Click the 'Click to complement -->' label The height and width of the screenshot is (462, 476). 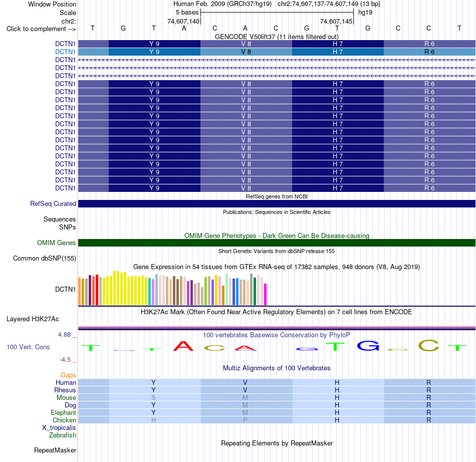(41, 29)
